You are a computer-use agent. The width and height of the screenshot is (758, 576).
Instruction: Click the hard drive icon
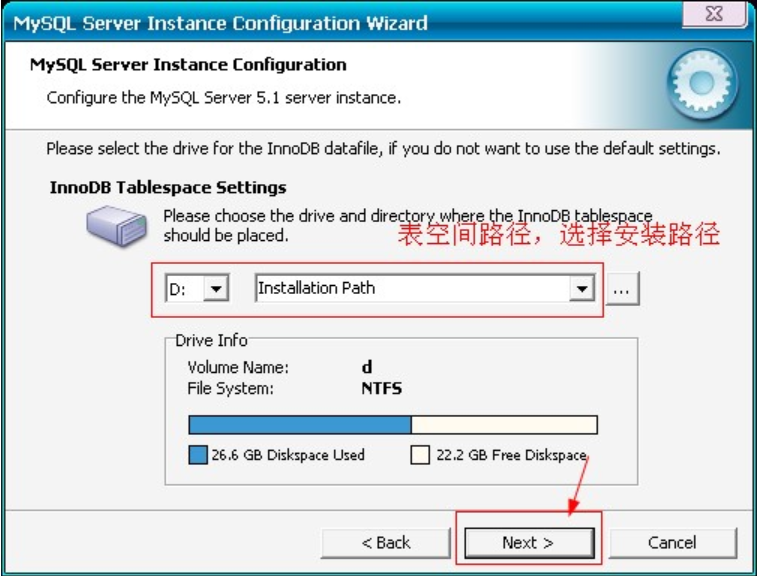click(x=117, y=226)
